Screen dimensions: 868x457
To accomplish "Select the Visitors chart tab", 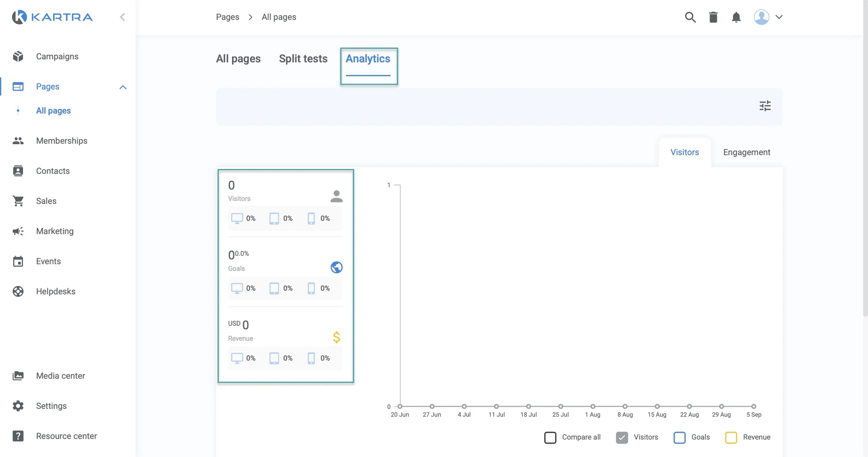I will [x=685, y=152].
